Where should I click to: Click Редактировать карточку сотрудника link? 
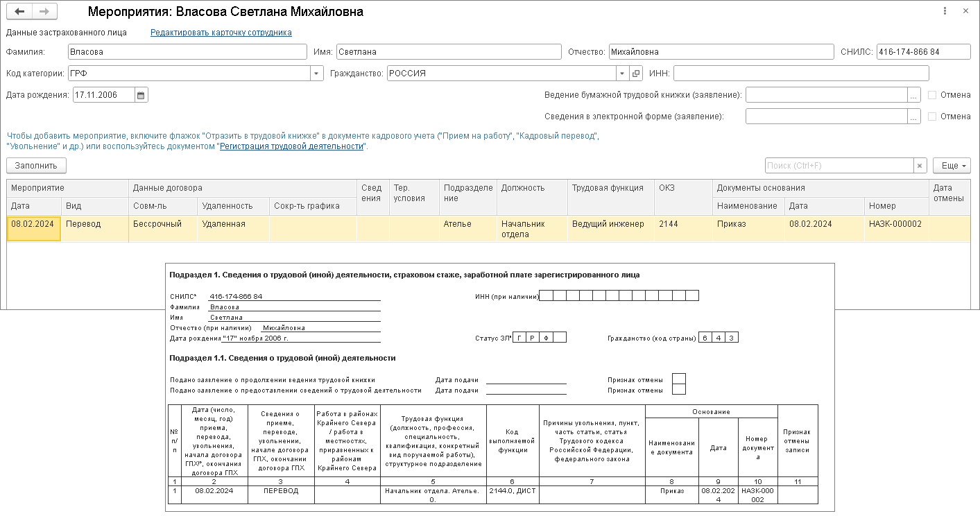tap(221, 33)
